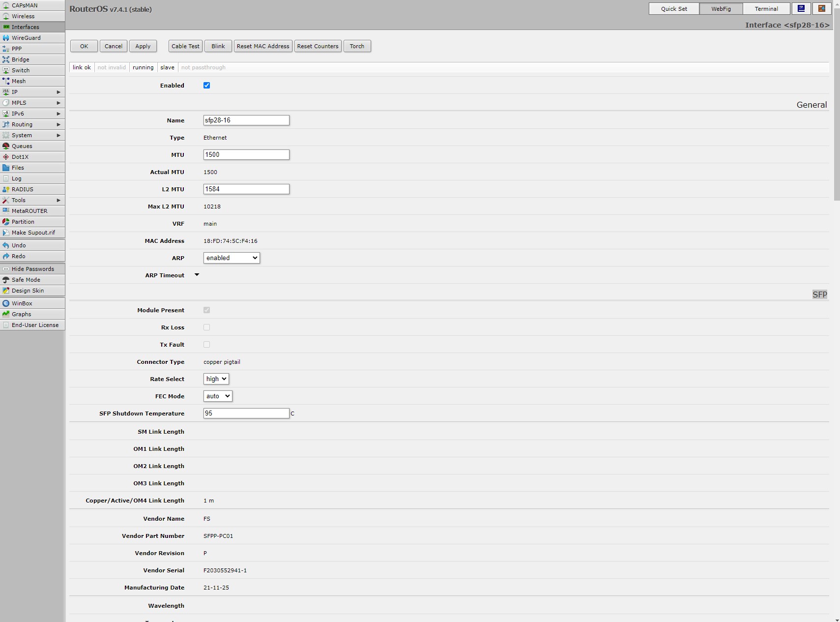Expand the Routing submenu arrow

point(58,124)
